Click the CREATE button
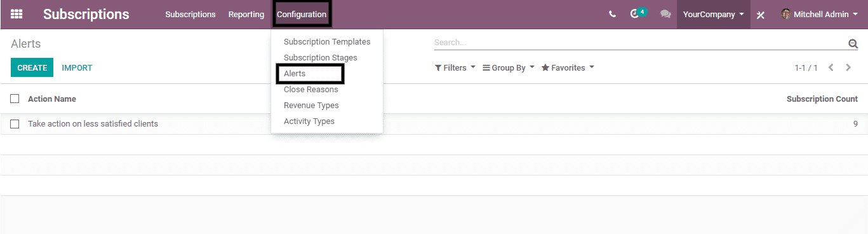 (32, 67)
